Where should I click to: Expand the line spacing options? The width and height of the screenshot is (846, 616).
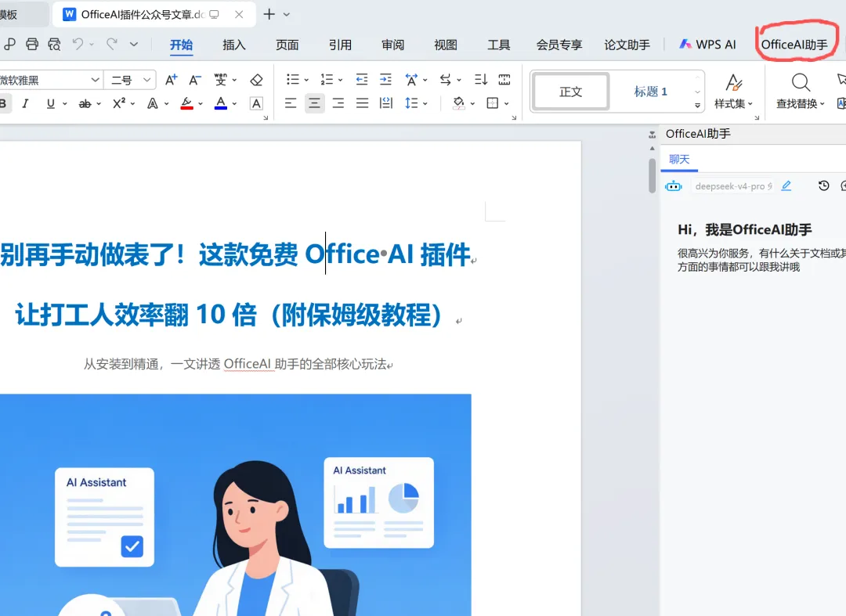(x=425, y=103)
